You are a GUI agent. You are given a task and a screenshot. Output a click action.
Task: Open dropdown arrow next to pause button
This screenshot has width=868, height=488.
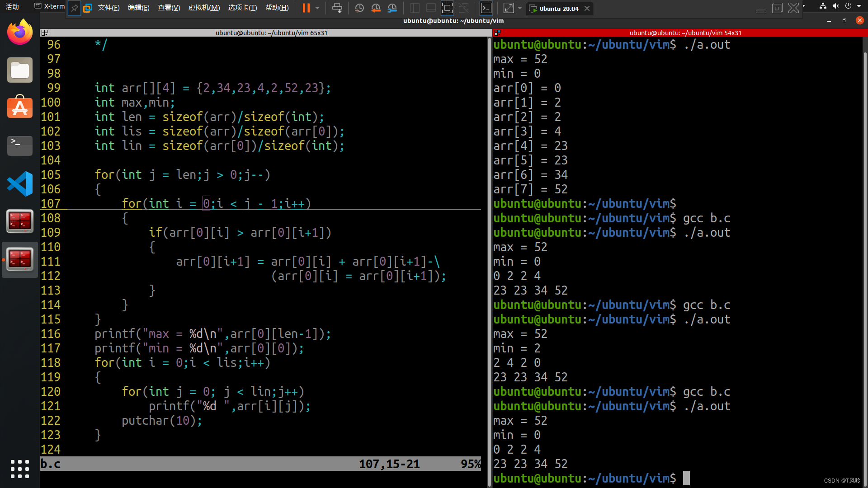point(317,8)
